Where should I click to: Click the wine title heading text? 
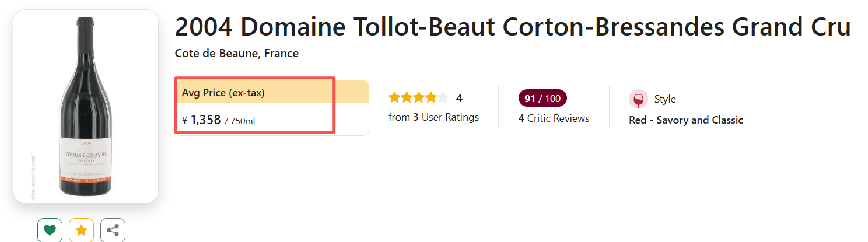click(512, 27)
